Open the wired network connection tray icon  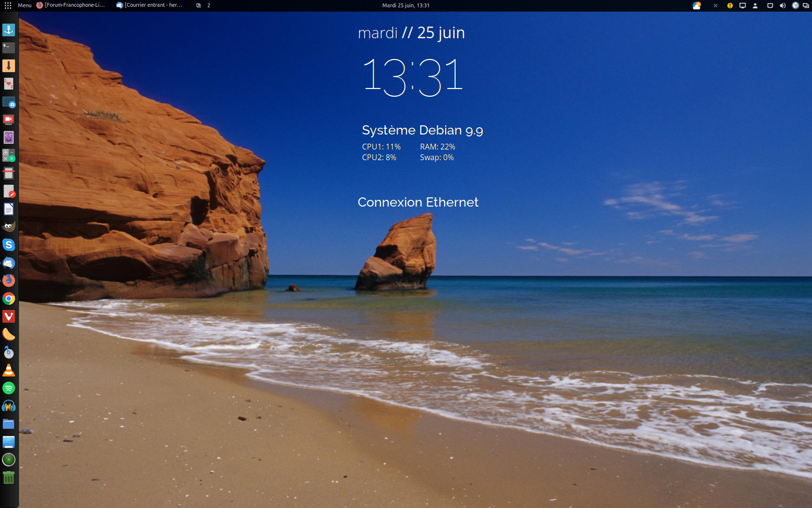770,6
